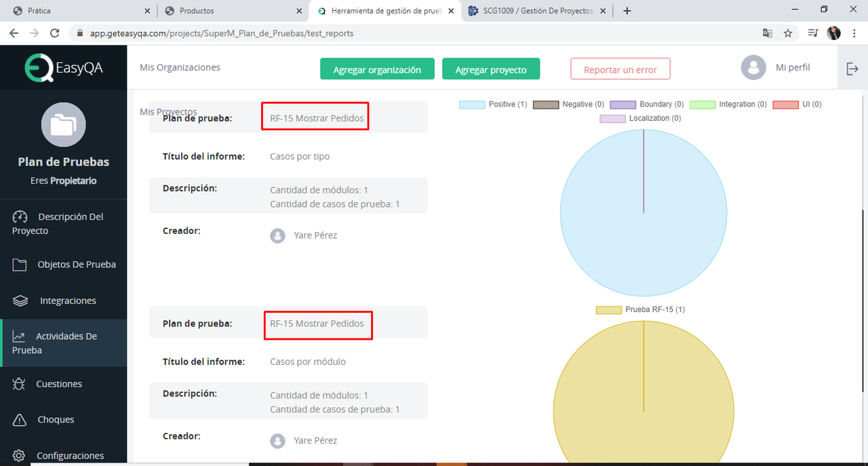Click the address bar URL field
This screenshot has height=466, width=868.
click(415, 33)
